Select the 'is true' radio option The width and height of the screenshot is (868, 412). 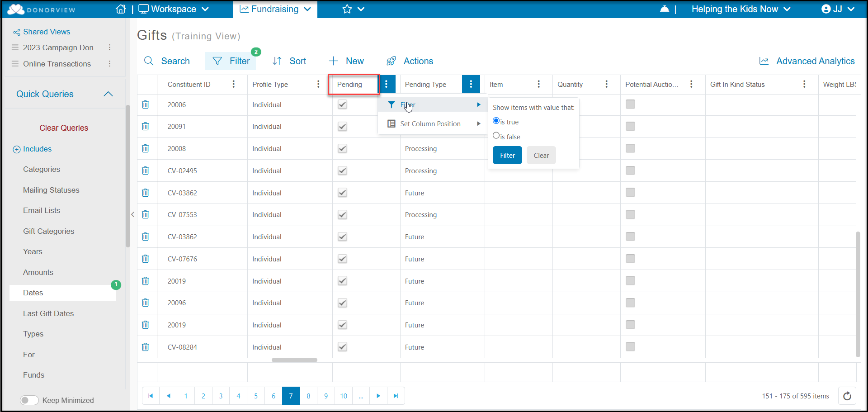pos(496,121)
